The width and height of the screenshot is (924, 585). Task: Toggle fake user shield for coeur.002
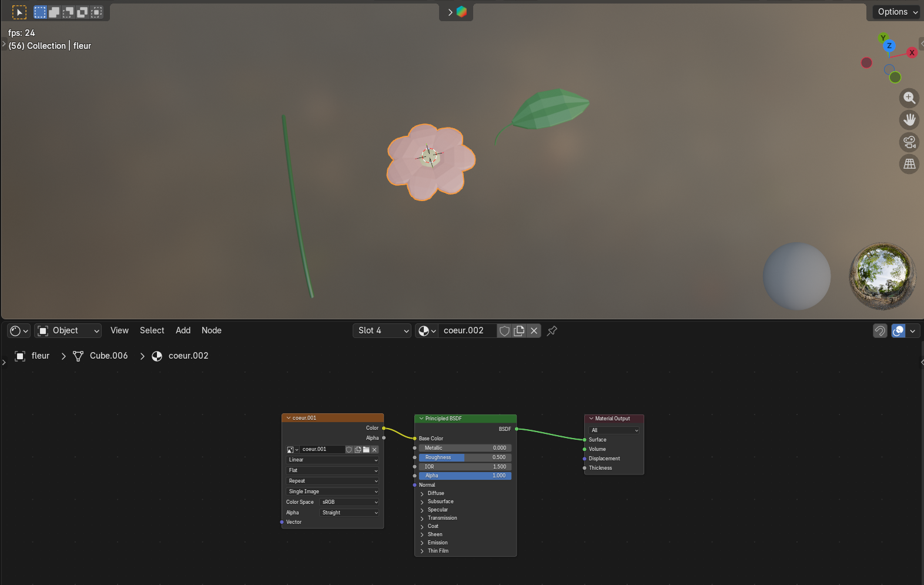click(504, 331)
